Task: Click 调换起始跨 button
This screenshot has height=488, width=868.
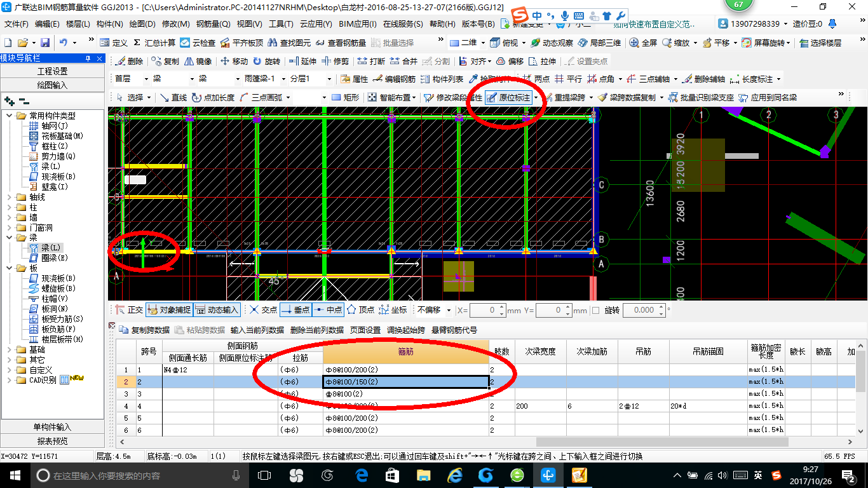Action: tap(405, 330)
